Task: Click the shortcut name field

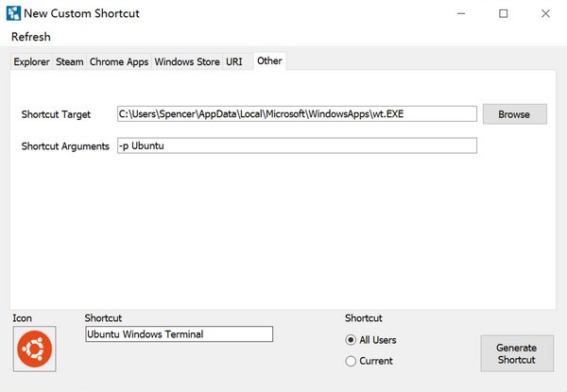Action: click(179, 334)
